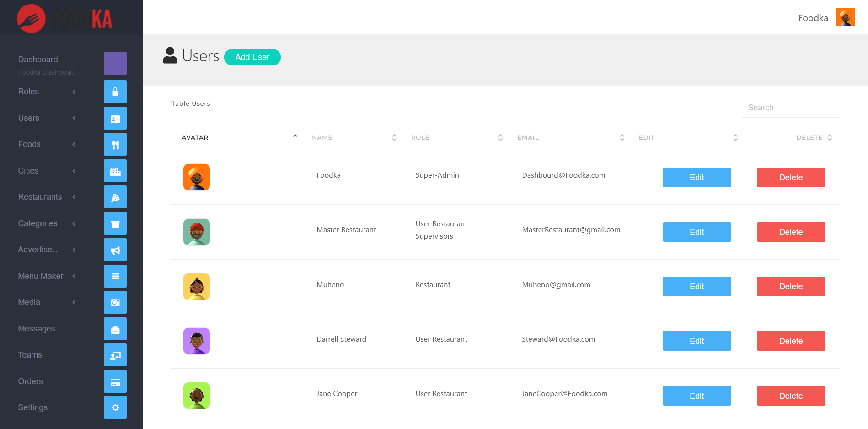Click the Media camera icon

click(x=115, y=303)
